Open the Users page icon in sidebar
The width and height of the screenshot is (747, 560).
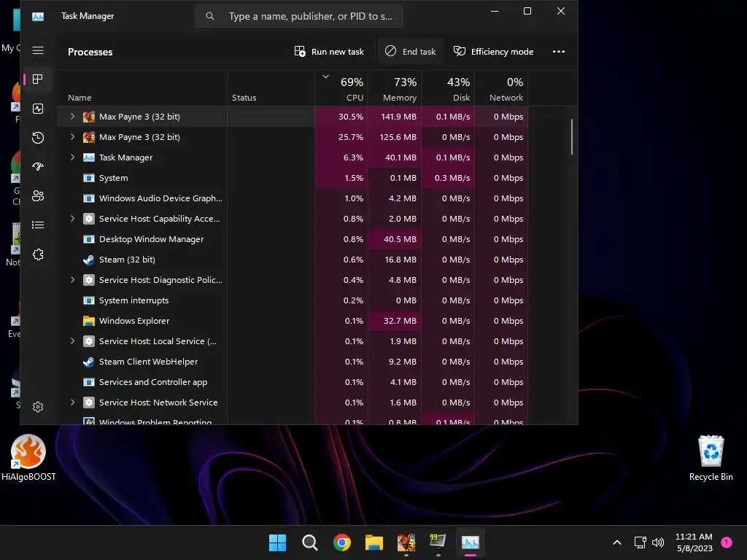pos(38,195)
